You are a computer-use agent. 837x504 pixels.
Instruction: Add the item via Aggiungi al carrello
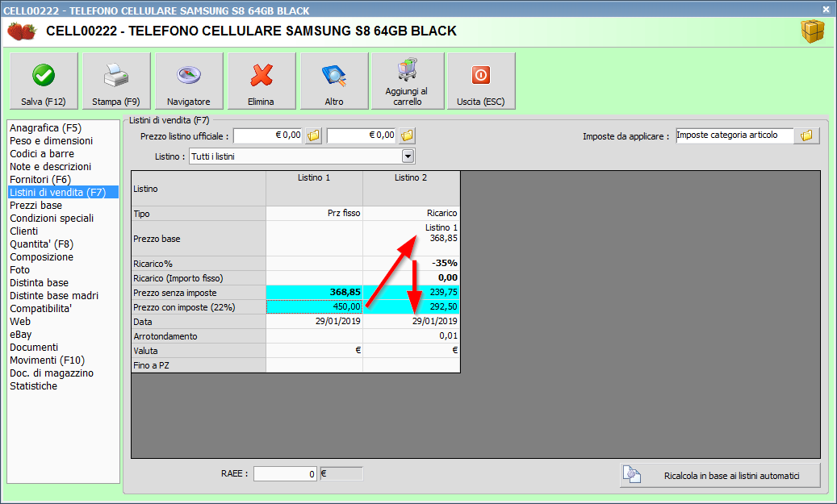coord(407,81)
